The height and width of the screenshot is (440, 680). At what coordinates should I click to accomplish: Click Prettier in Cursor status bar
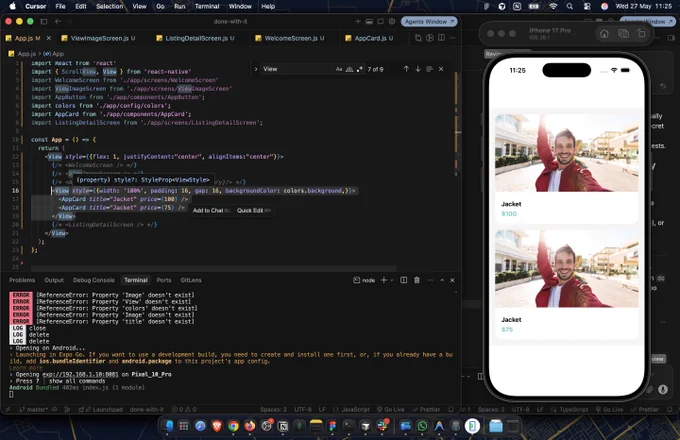425,409
